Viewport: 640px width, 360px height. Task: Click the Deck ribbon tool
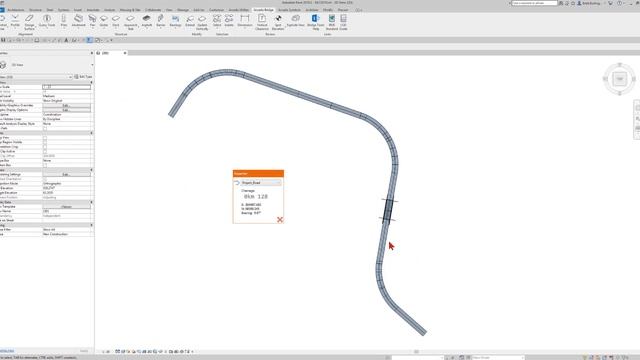pos(116,21)
